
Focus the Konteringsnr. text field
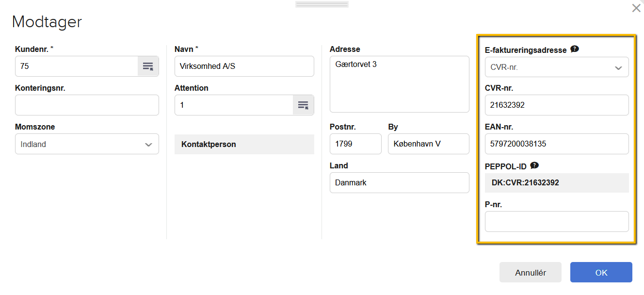click(x=87, y=105)
